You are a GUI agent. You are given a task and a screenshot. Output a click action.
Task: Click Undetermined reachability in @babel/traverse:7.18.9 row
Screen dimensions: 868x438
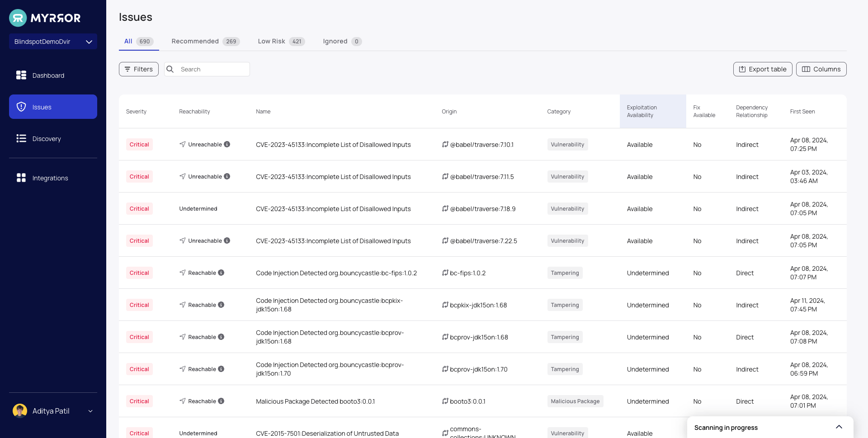[x=198, y=208]
